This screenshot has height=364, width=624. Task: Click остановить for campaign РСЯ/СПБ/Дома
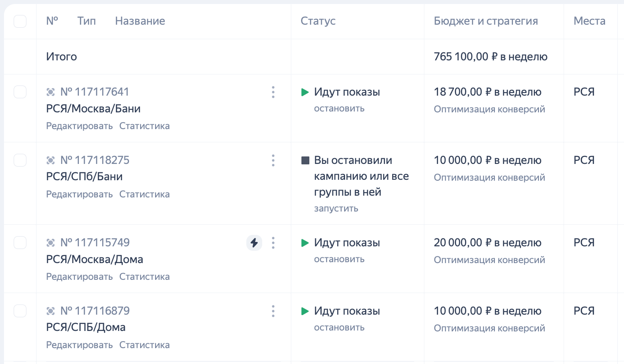[339, 327]
